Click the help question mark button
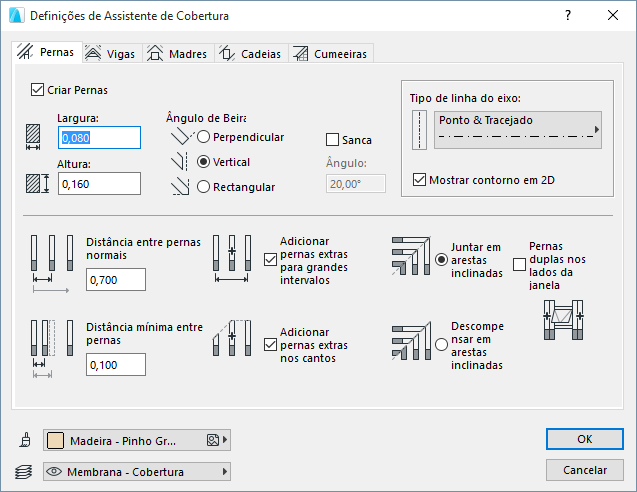 (x=568, y=16)
